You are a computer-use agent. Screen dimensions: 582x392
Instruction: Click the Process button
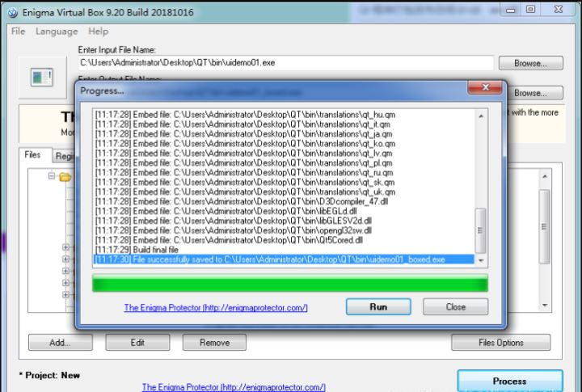click(x=510, y=381)
